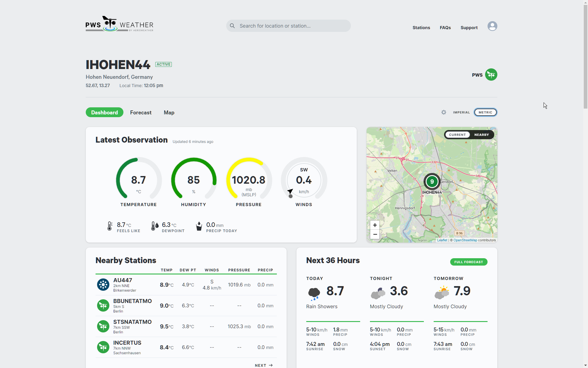Switch units to Imperial
588x368 pixels.
tap(461, 112)
